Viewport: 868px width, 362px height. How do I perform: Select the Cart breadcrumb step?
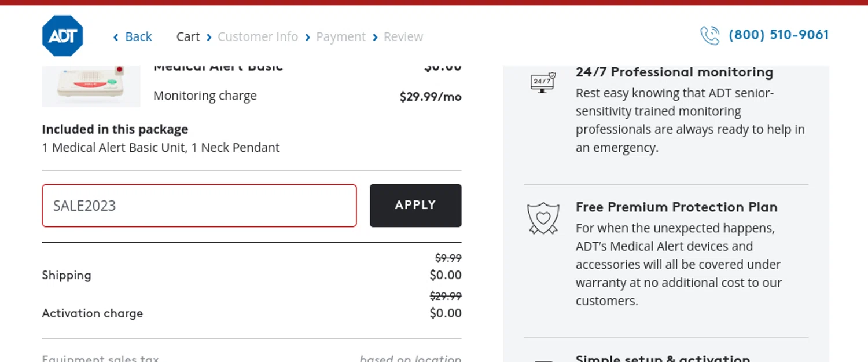tap(188, 36)
